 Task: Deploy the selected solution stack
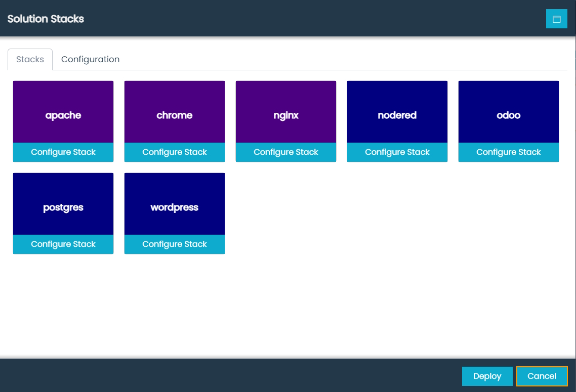(487, 376)
